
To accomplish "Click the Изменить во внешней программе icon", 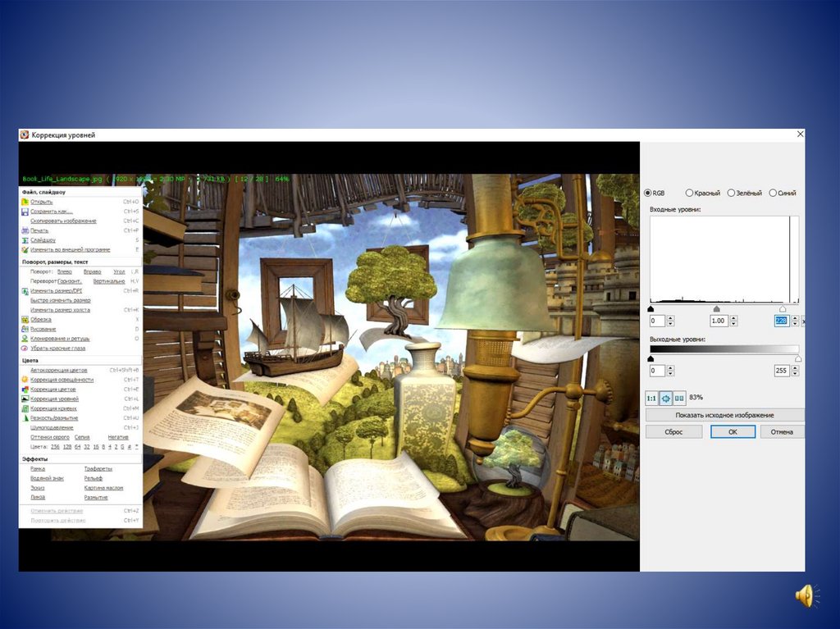I will (x=25, y=250).
